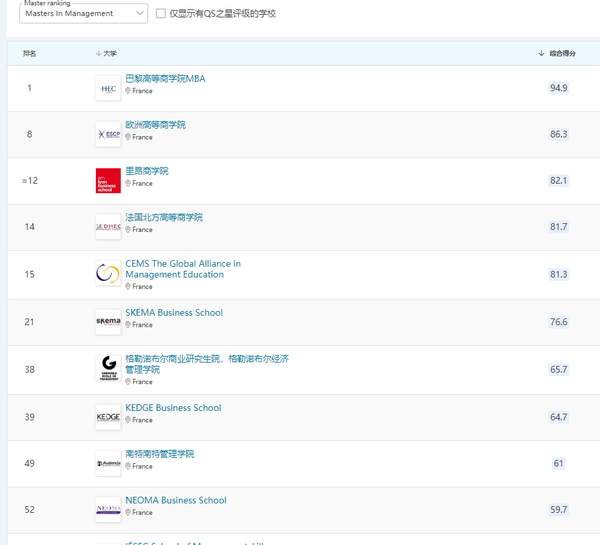Click the location pin icon under 法国北方高等商学院
The height and width of the screenshot is (545, 600).
[x=128, y=230]
